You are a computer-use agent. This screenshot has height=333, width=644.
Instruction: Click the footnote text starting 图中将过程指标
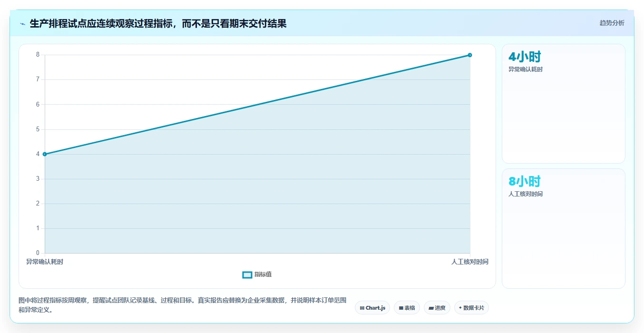click(183, 305)
